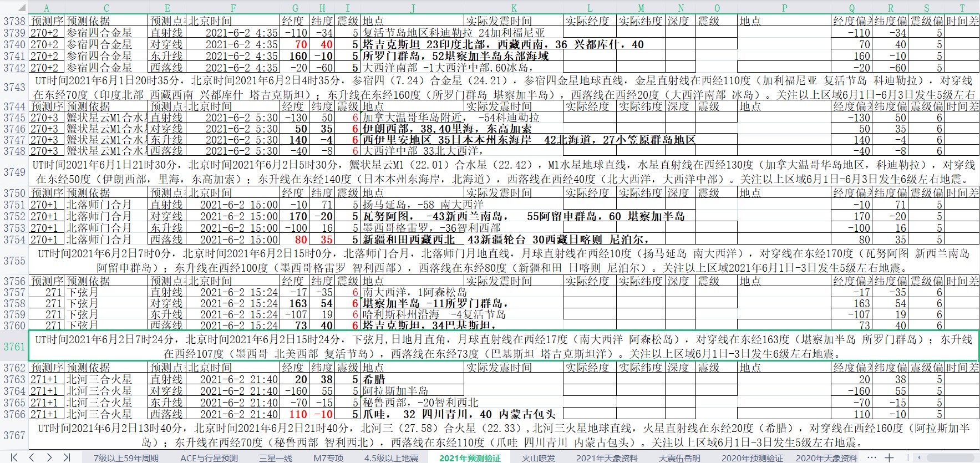Select column K header
The width and height of the screenshot is (980, 463).
tap(514, 8)
